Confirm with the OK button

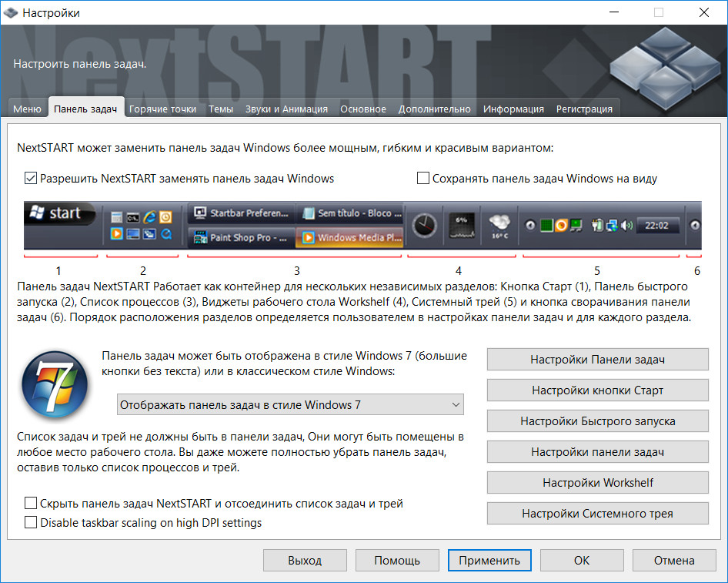tap(582, 560)
